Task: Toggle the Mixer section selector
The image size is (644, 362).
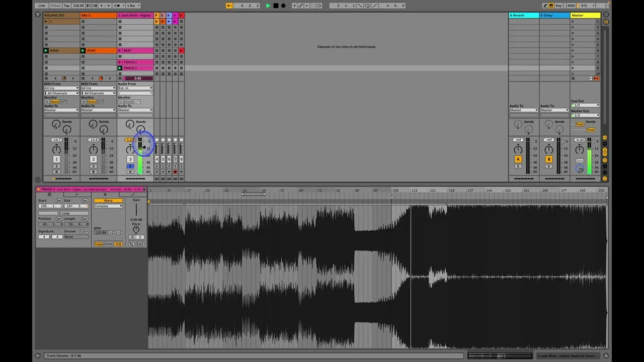Action: point(604,160)
